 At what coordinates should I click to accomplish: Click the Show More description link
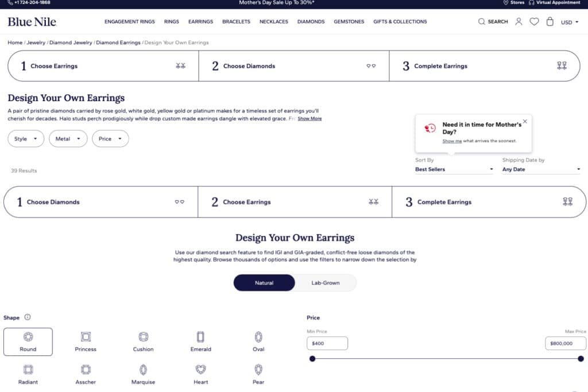[310, 119]
